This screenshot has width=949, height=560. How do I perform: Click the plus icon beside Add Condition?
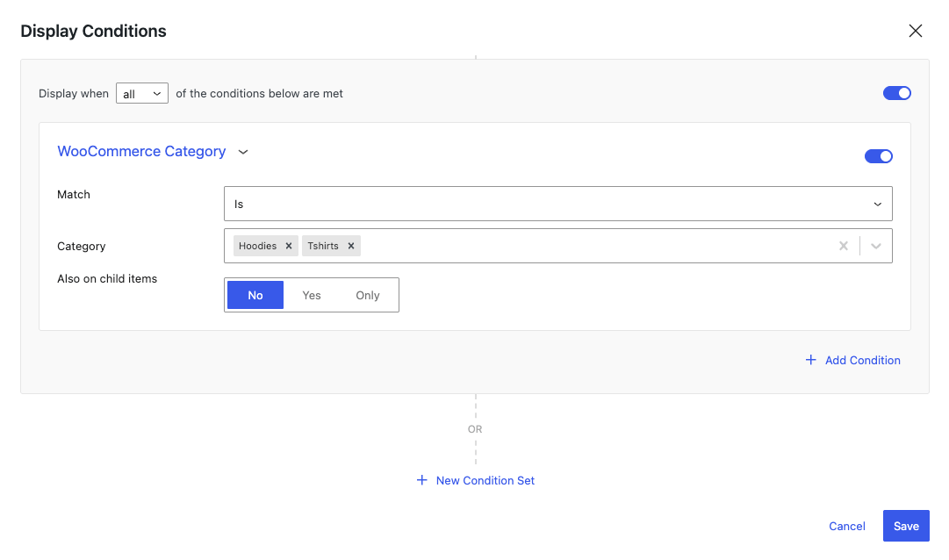(810, 360)
